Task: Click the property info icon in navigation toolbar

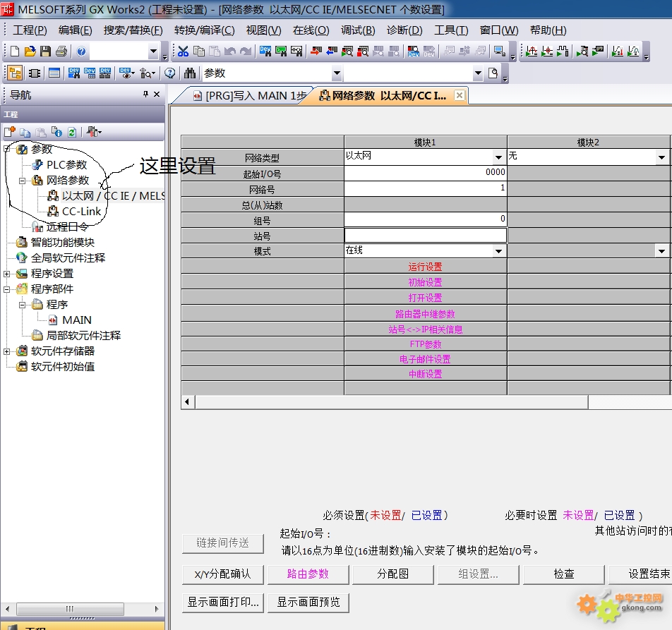Action: pyautogui.click(x=56, y=132)
